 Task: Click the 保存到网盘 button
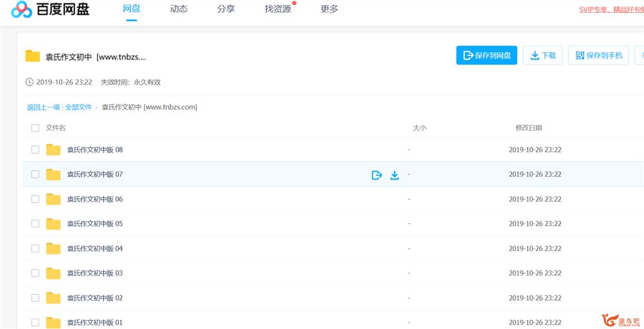(487, 55)
